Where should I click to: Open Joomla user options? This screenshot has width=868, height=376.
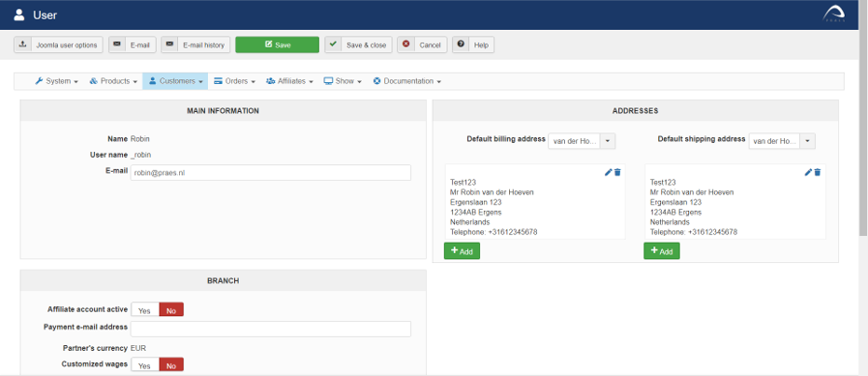[x=59, y=44]
